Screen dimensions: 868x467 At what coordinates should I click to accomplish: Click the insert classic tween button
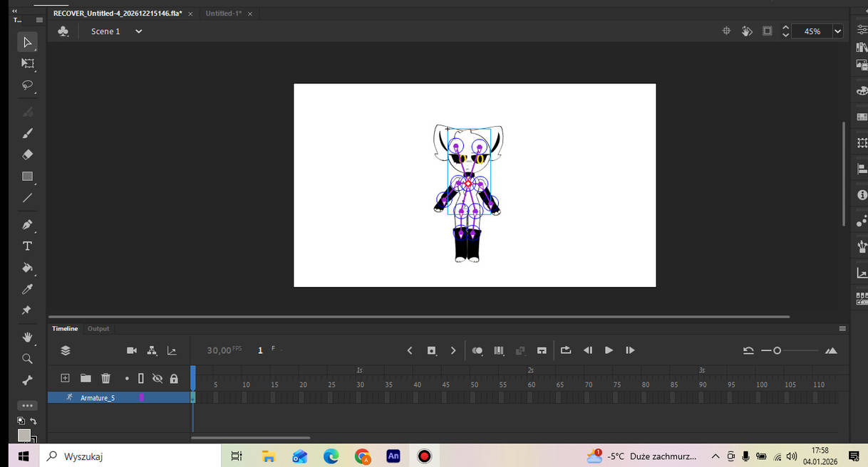[520, 350]
